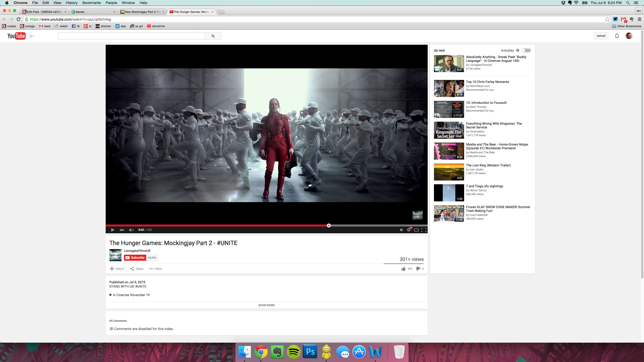The width and height of the screenshot is (644, 362).
Task: Open watch later clock icon in player
Action: tap(401, 230)
